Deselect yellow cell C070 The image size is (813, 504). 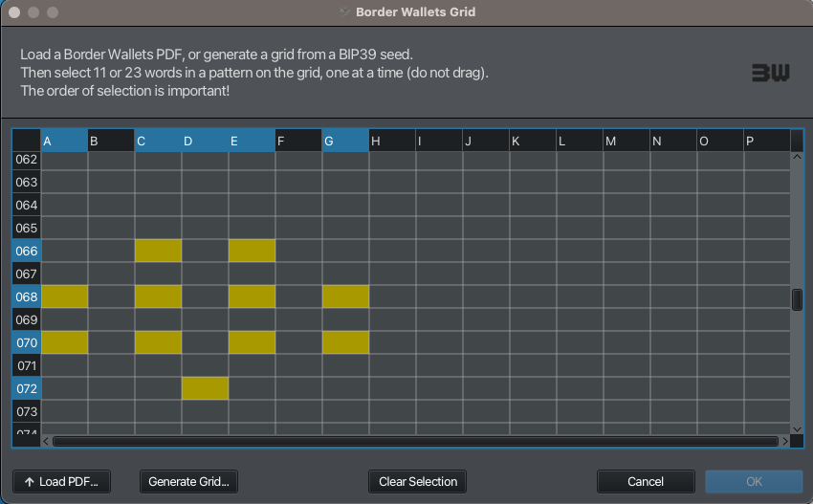point(158,342)
